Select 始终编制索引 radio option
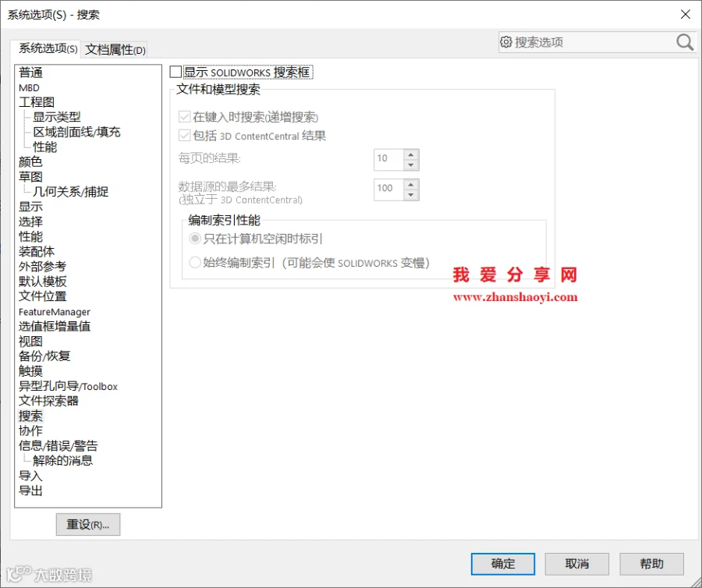 (195, 262)
